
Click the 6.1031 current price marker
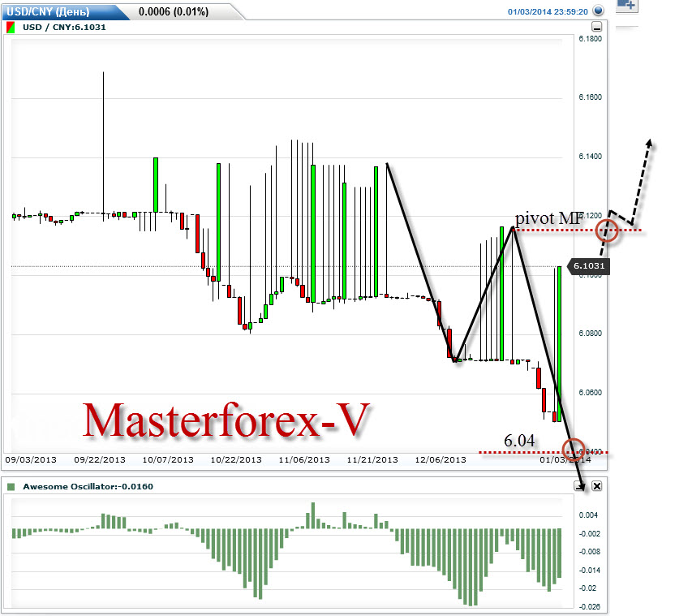[589, 266]
